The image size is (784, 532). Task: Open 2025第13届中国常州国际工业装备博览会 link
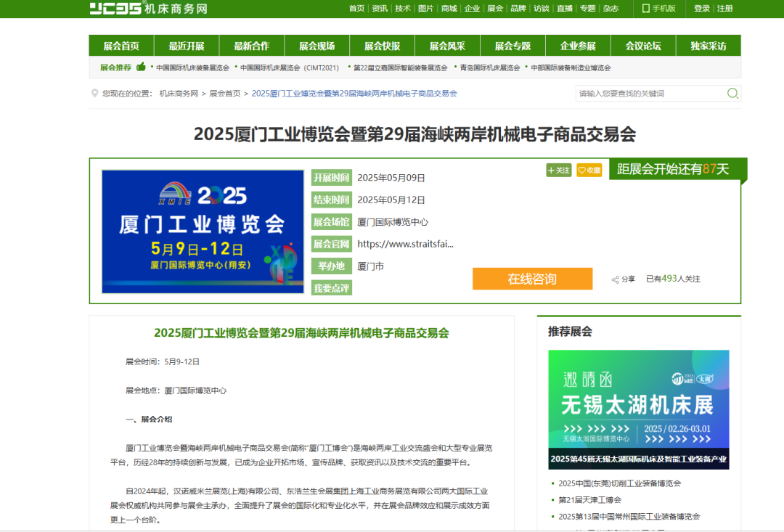629,517
